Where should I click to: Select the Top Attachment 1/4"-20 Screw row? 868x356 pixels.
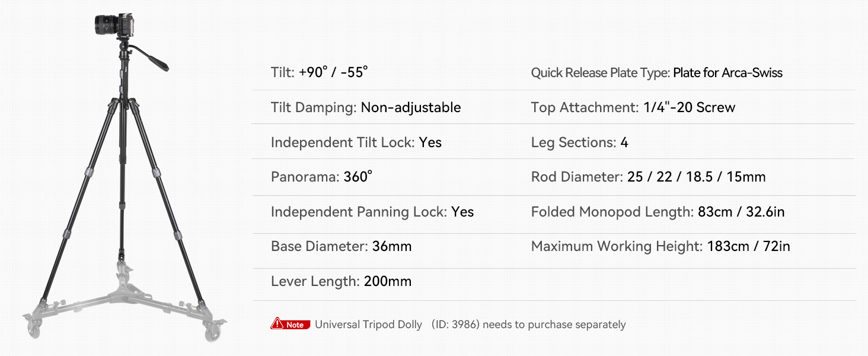pos(633,107)
